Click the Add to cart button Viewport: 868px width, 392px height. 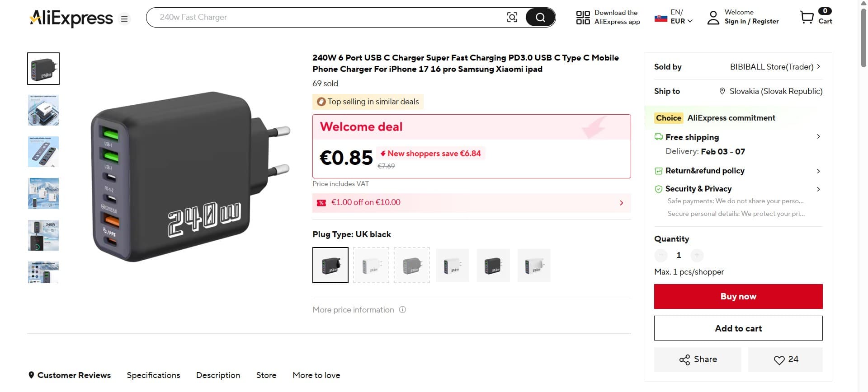(738, 328)
